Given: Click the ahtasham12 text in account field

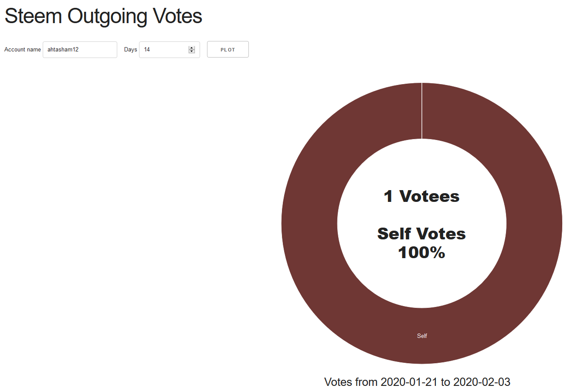Looking at the screenshot, I should click(63, 50).
